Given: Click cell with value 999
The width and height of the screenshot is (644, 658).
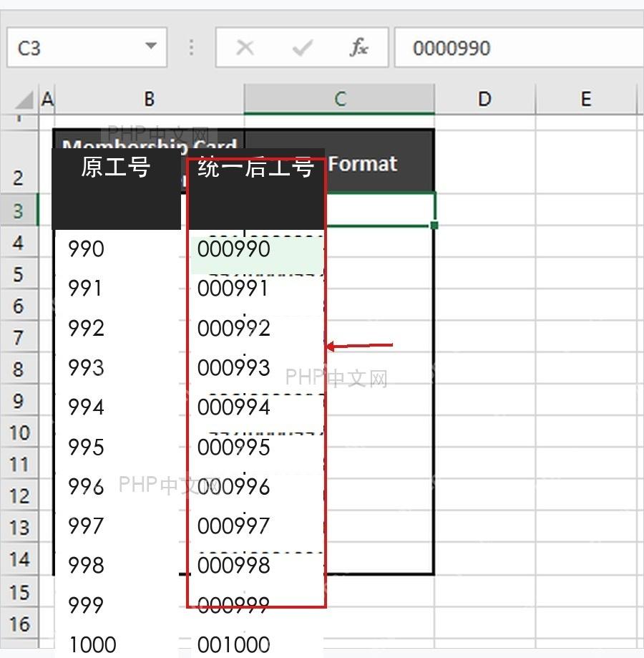Looking at the screenshot, I should (86, 605).
